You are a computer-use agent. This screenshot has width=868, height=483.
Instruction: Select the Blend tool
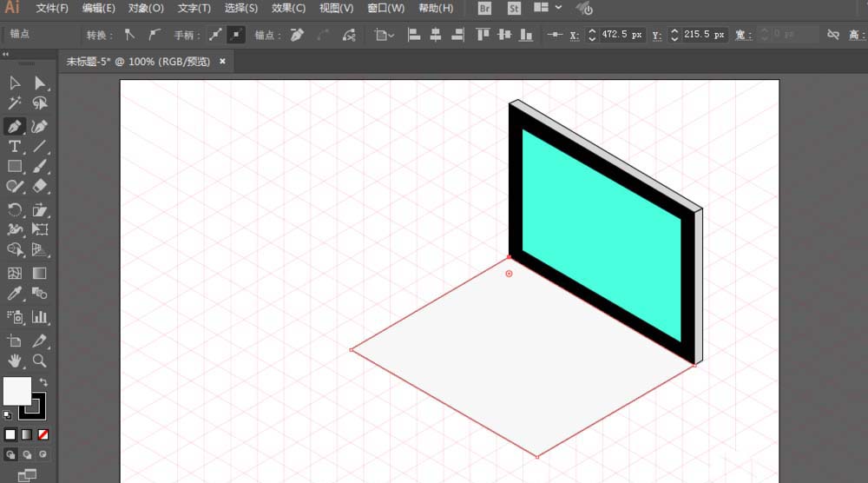[x=39, y=293]
